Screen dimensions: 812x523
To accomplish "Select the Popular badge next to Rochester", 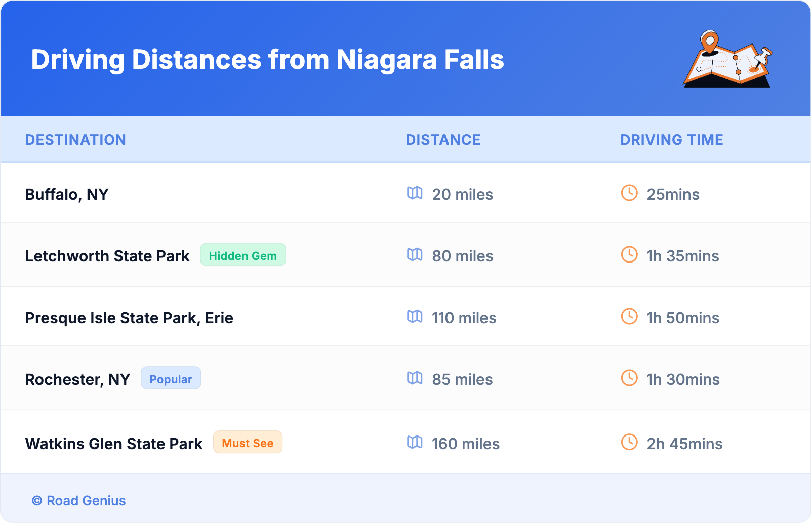I will pyautogui.click(x=171, y=378).
